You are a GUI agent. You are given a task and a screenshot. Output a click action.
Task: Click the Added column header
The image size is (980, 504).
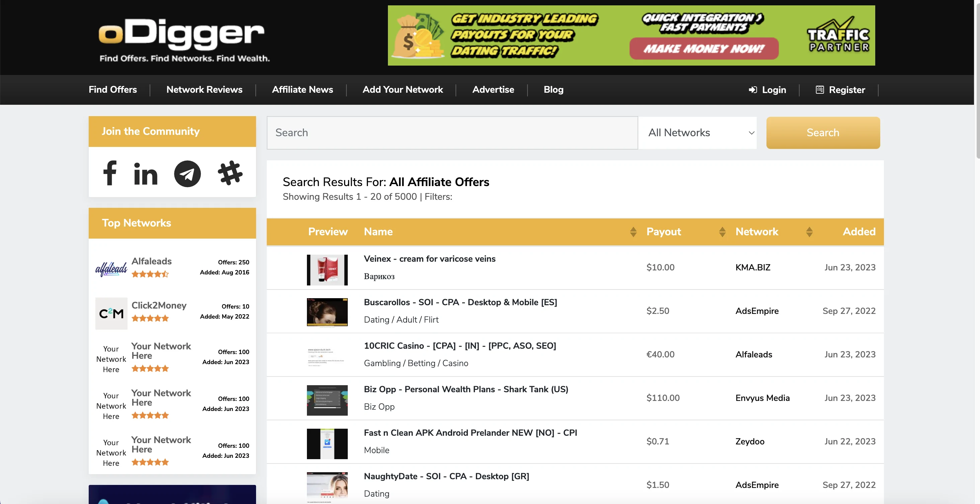859,232
